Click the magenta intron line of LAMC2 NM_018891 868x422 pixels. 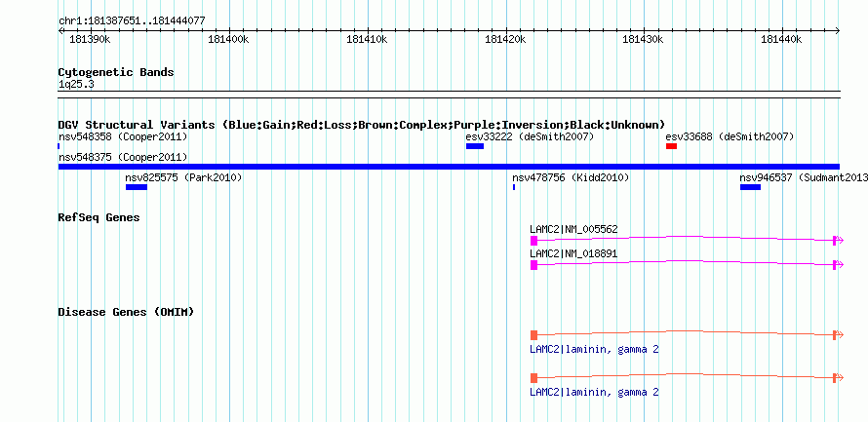point(686,261)
